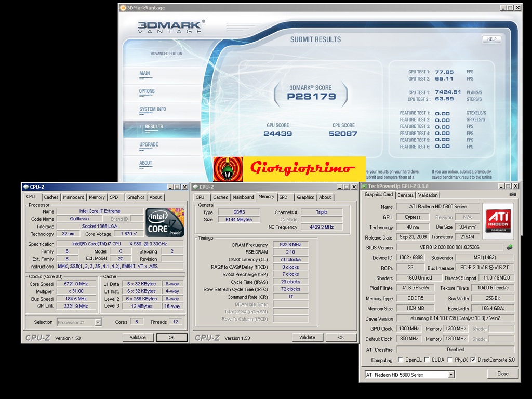Click the 3DMarkVantage title bar icon

coord(123,8)
